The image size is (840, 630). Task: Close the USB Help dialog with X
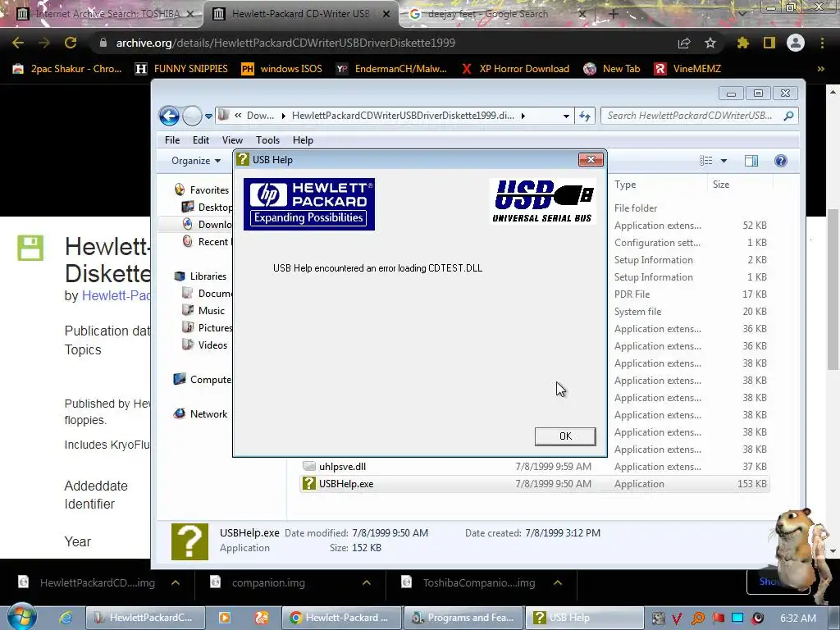[591, 160]
